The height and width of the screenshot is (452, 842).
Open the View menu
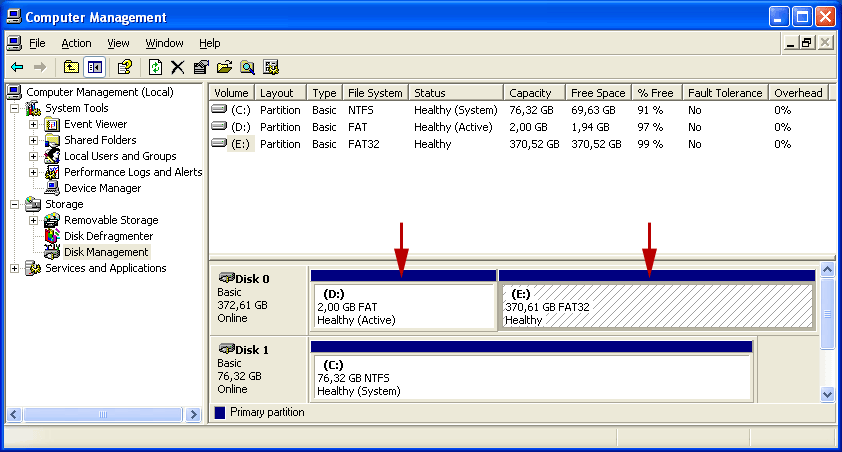pyautogui.click(x=118, y=43)
